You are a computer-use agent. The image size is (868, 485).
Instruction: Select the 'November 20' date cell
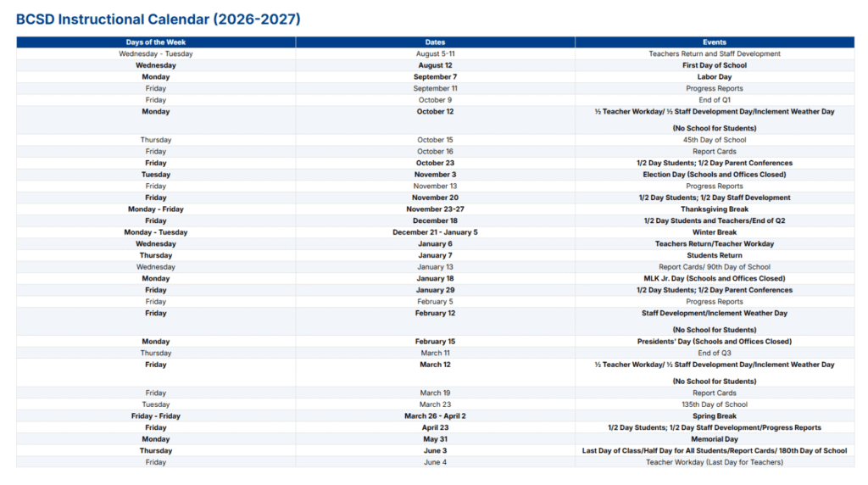[x=435, y=198]
